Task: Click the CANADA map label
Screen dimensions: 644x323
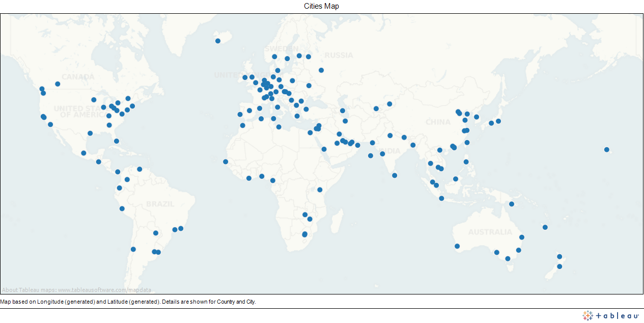Action: 78,77
